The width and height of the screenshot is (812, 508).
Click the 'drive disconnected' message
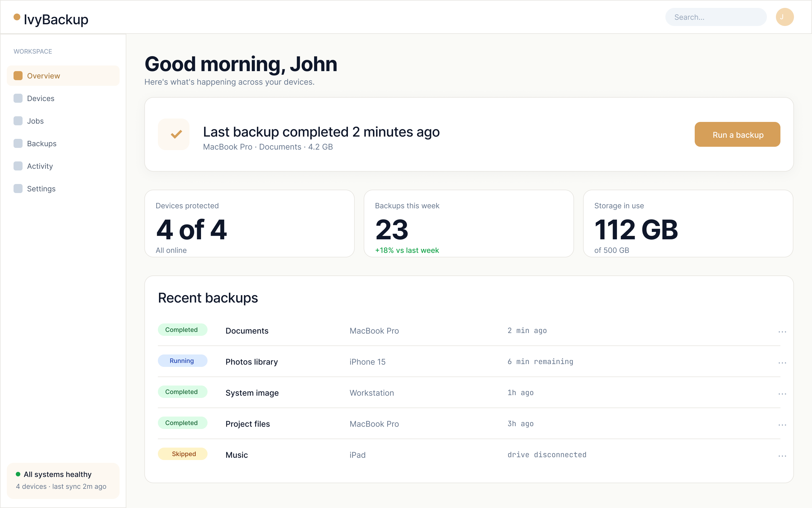click(x=547, y=455)
